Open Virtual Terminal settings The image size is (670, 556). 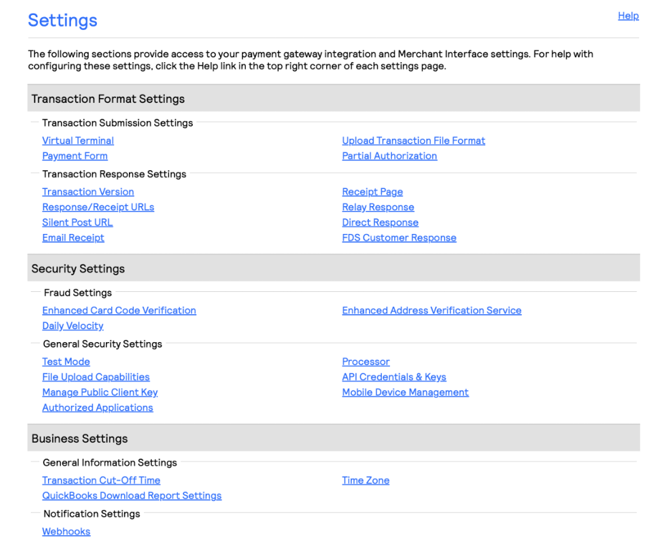78,141
